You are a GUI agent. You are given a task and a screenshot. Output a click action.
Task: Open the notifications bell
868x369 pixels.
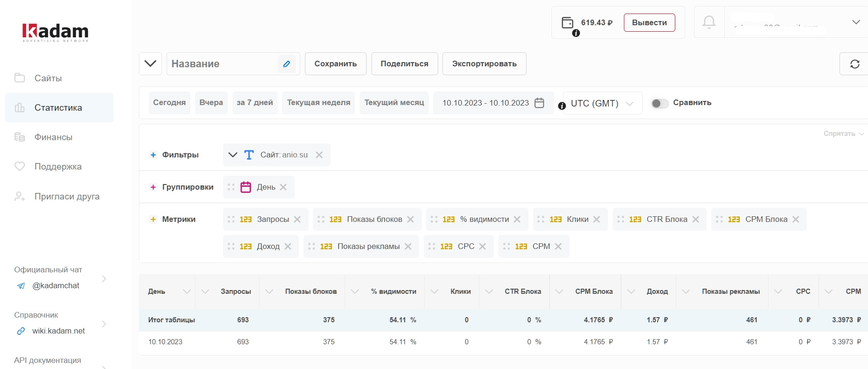(x=709, y=22)
